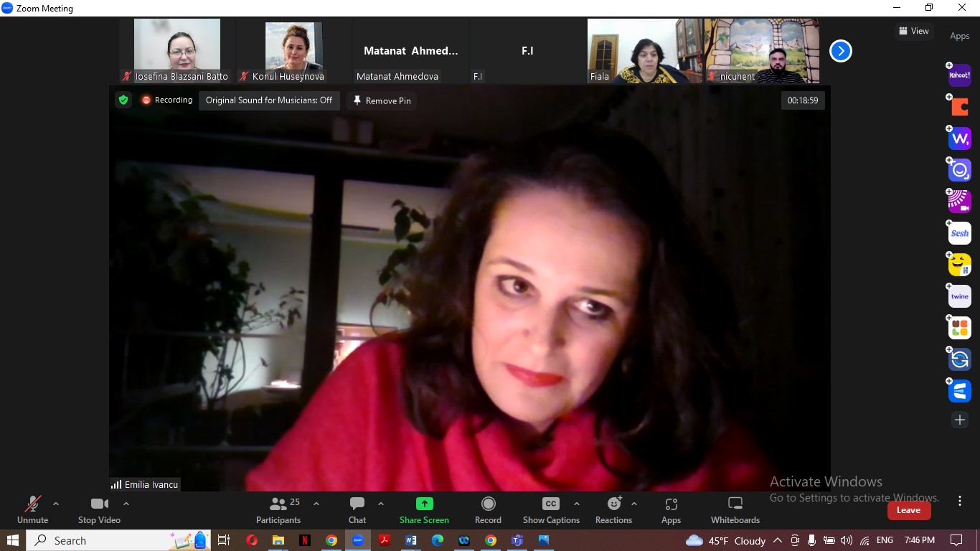Add the Kahoot! app from sidebar
The width and height of the screenshot is (980, 551).
pos(959,75)
